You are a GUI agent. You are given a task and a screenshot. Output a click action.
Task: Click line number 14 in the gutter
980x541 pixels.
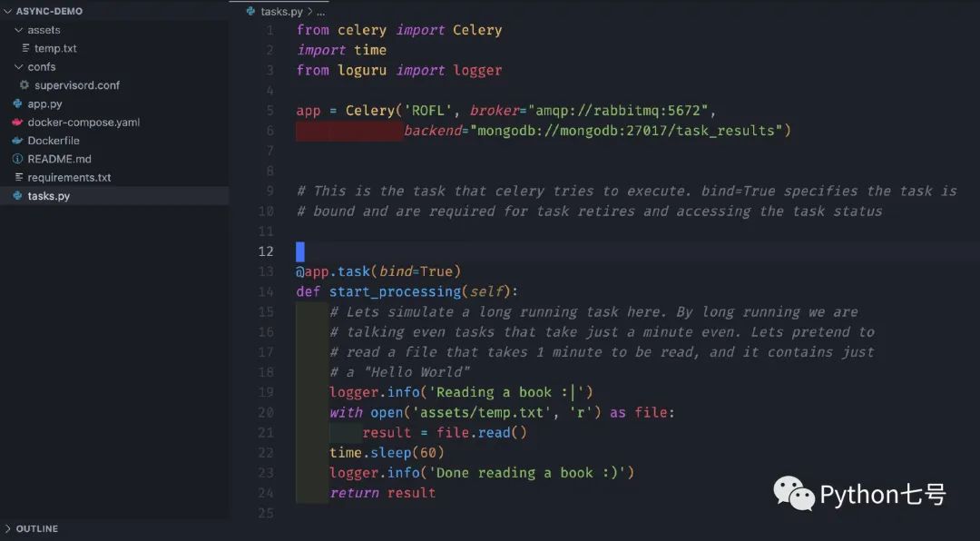(x=266, y=291)
